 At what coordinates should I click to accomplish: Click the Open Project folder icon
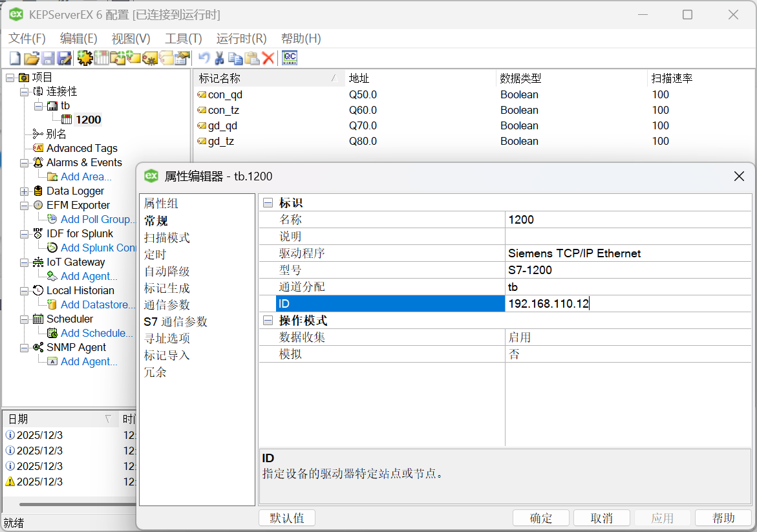(x=31, y=58)
